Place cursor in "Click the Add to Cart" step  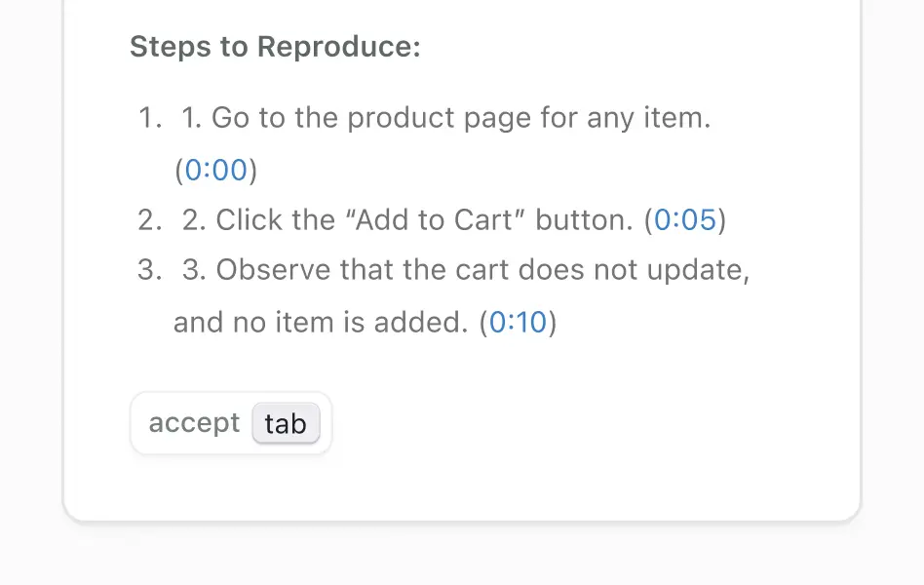[454, 220]
